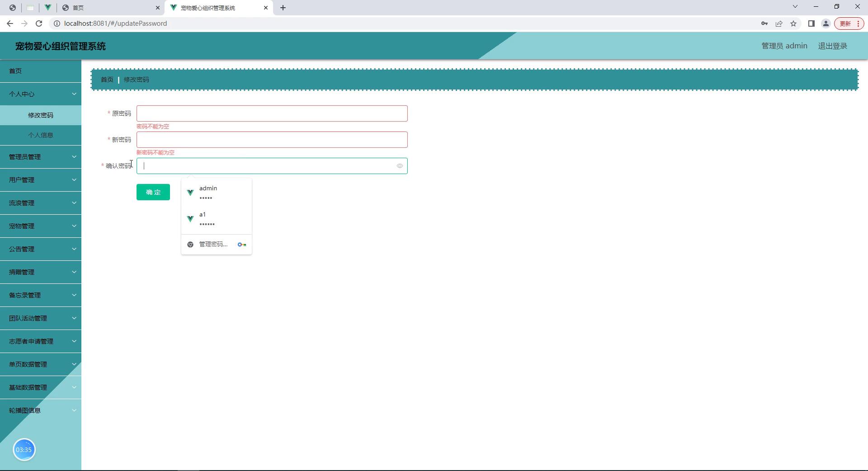Expand 轮播图信息 menu
The image size is (868, 471).
[x=41, y=410]
